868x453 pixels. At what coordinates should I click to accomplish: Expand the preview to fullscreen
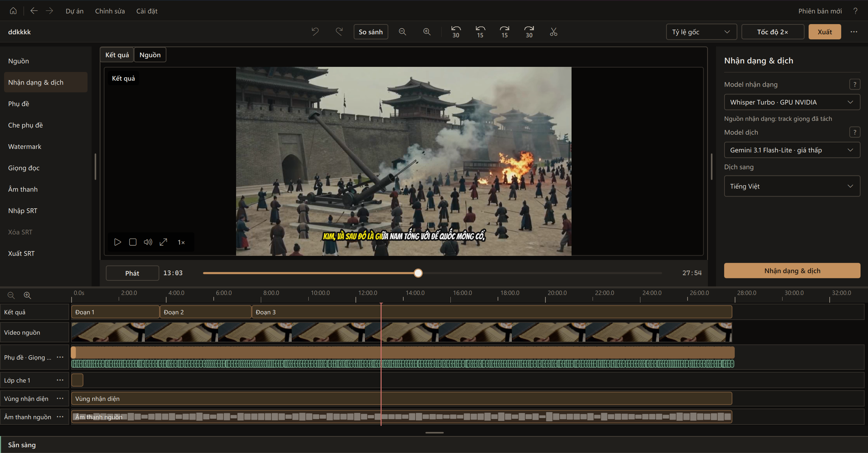(x=163, y=242)
